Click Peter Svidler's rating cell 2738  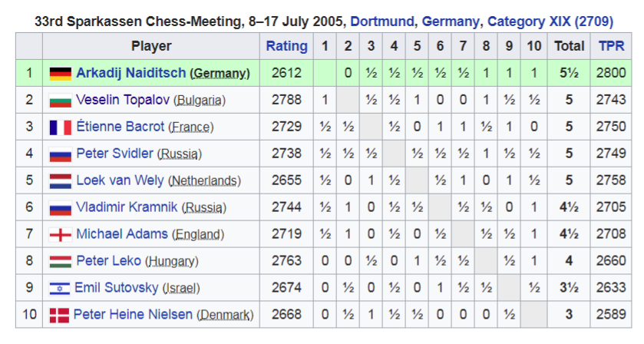point(286,154)
